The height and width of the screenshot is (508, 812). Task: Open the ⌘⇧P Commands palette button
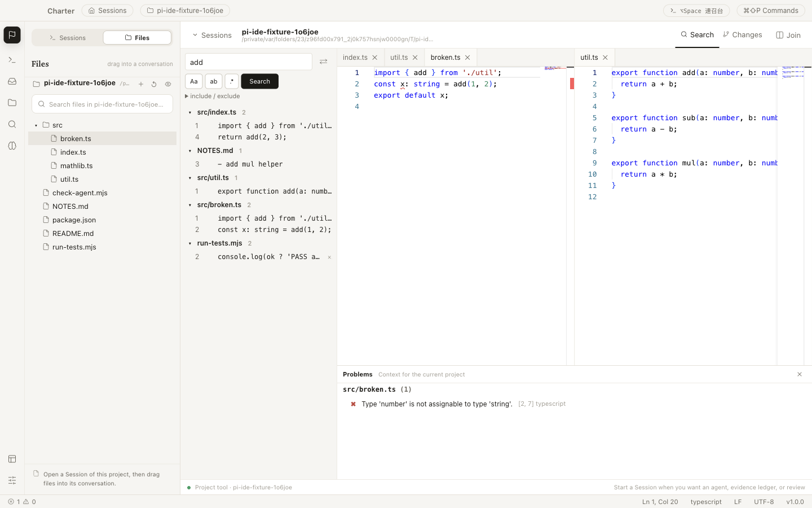coord(771,10)
